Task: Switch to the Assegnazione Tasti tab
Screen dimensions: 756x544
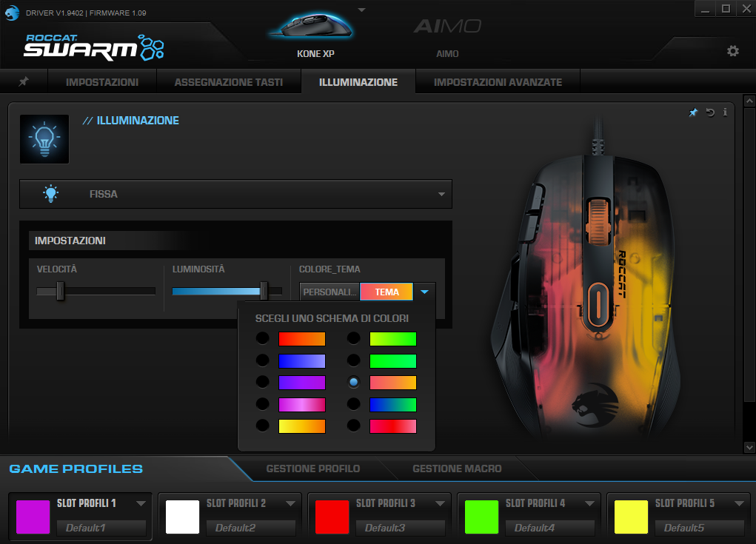Action: 229,82
